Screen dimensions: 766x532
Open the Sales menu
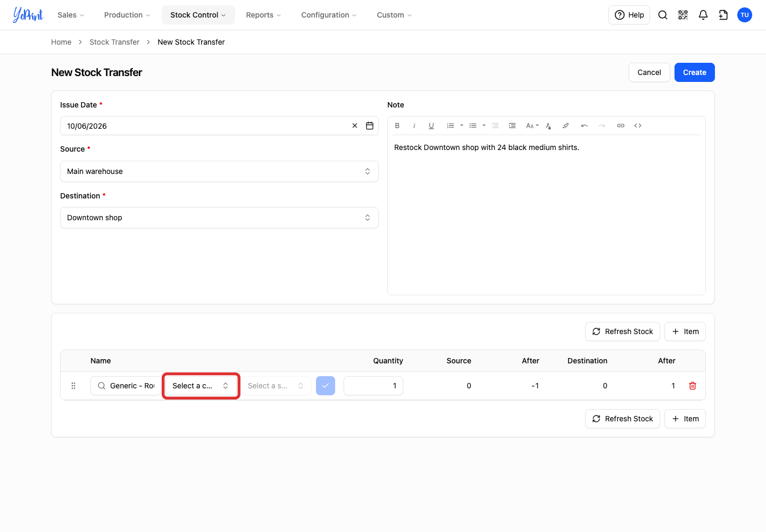(x=71, y=15)
